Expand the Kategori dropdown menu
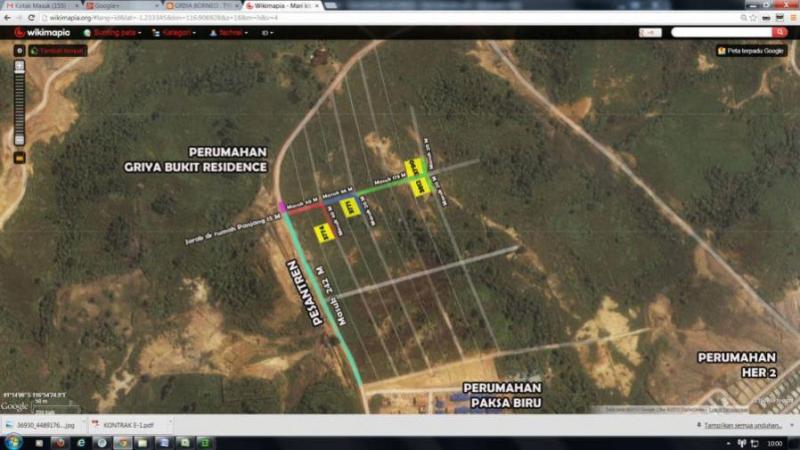The width and height of the screenshot is (800, 450). [x=173, y=32]
